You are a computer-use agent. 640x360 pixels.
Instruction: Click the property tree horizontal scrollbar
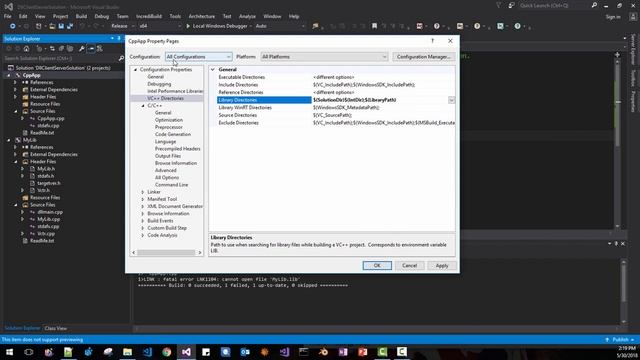click(x=167, y=253)
